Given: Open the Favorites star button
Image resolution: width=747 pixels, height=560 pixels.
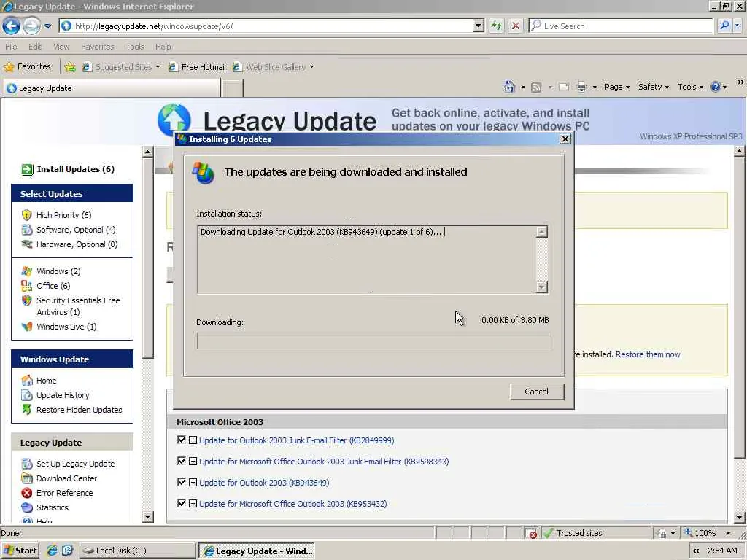Looking at the screenshot, I should [x=27, y=66].
